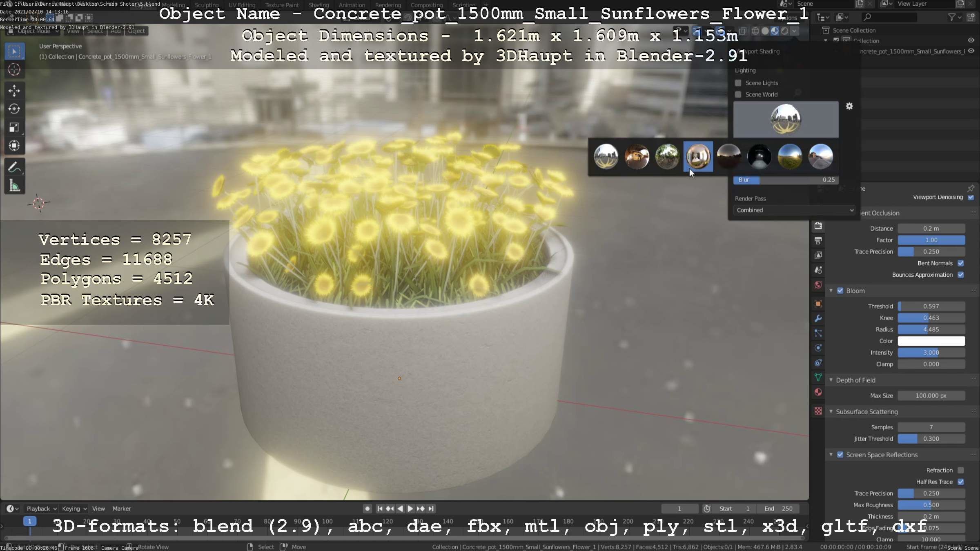Click the Bloom Color white swatch
Image resolution: width=980 pixels, height=551 pixels.
coord(931,341)
